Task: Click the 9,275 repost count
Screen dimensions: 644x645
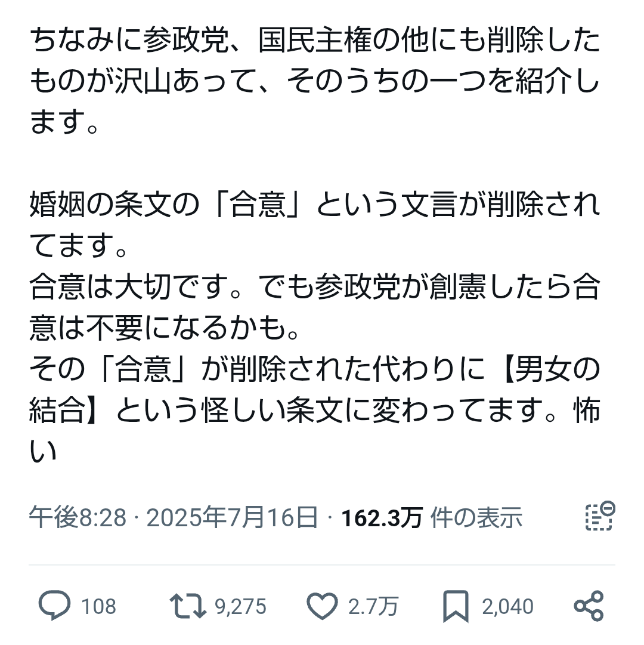Action: 240,606
